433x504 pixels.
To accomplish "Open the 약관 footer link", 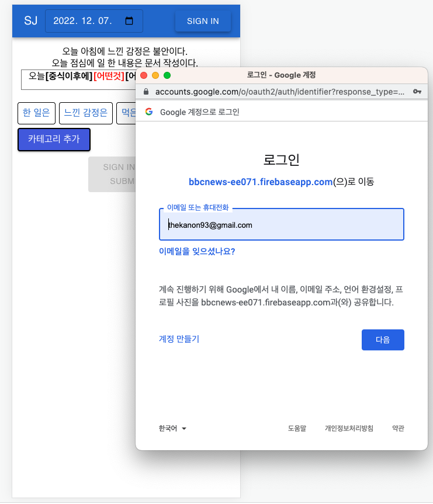I will click(398, 428).
